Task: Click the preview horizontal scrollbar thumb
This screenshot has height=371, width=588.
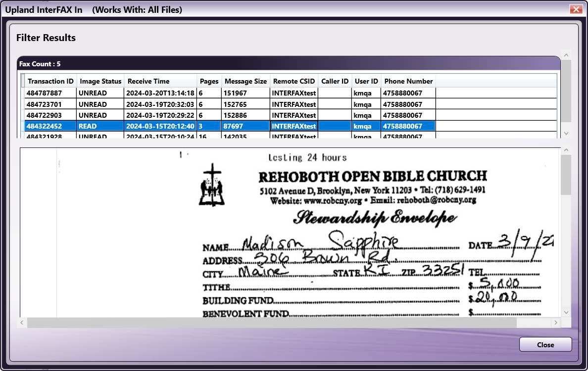Action: click(x=272, y=323)
